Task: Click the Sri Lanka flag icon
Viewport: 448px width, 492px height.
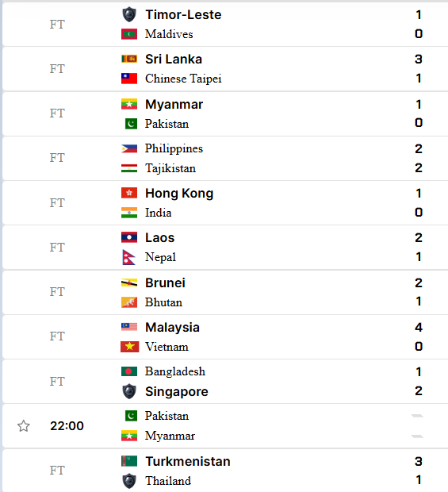Action: point(129,59)
